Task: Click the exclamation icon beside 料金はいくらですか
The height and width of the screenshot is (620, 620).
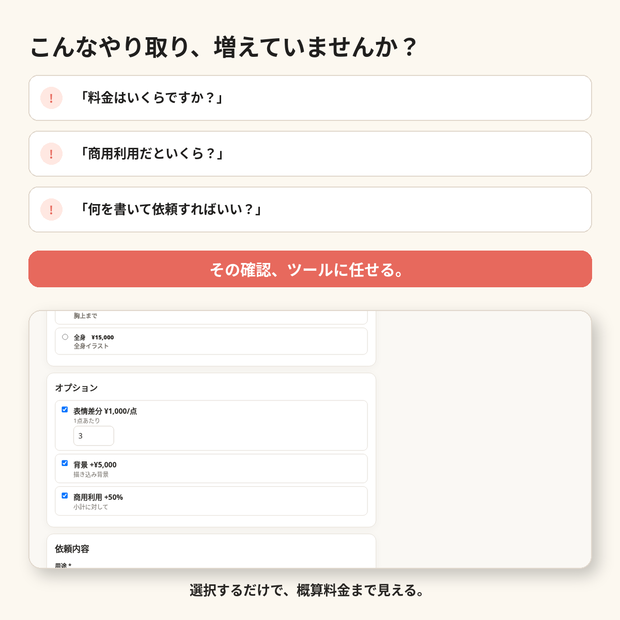Action: pyautogui.click(x=51, y=98)
